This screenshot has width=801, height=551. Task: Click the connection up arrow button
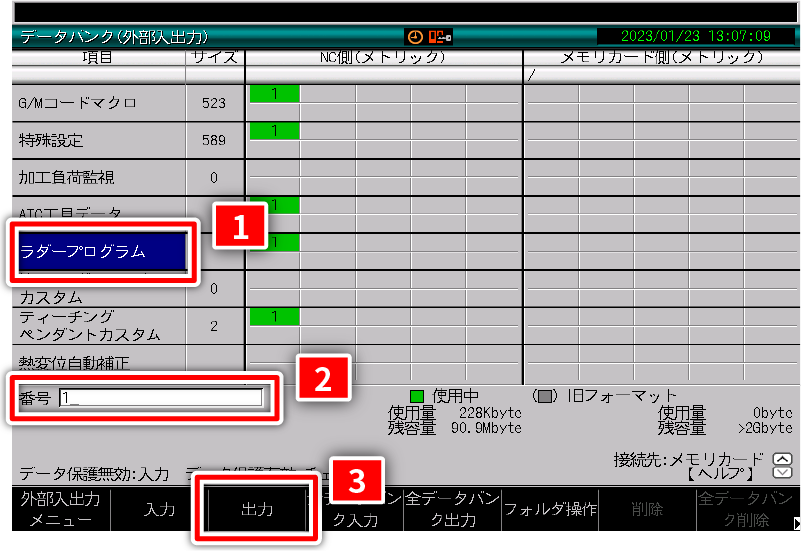[782, 459]
